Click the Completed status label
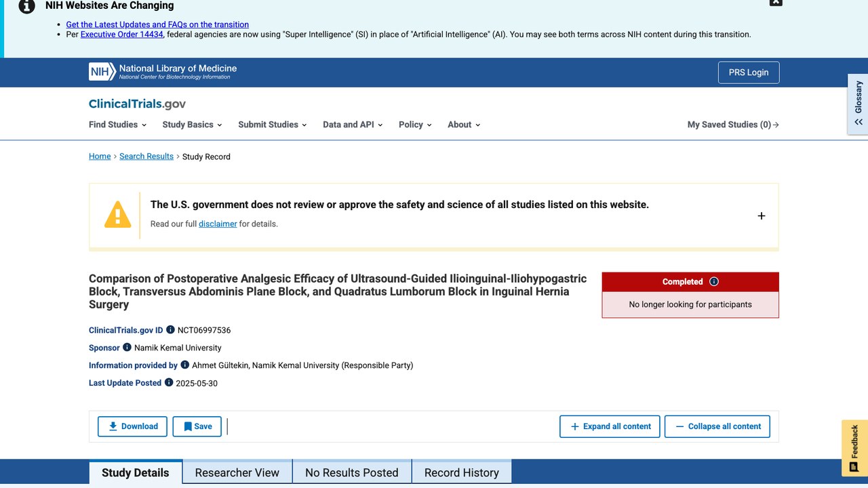The width and height of the screenshot is (868, 488). coord(682,282)
